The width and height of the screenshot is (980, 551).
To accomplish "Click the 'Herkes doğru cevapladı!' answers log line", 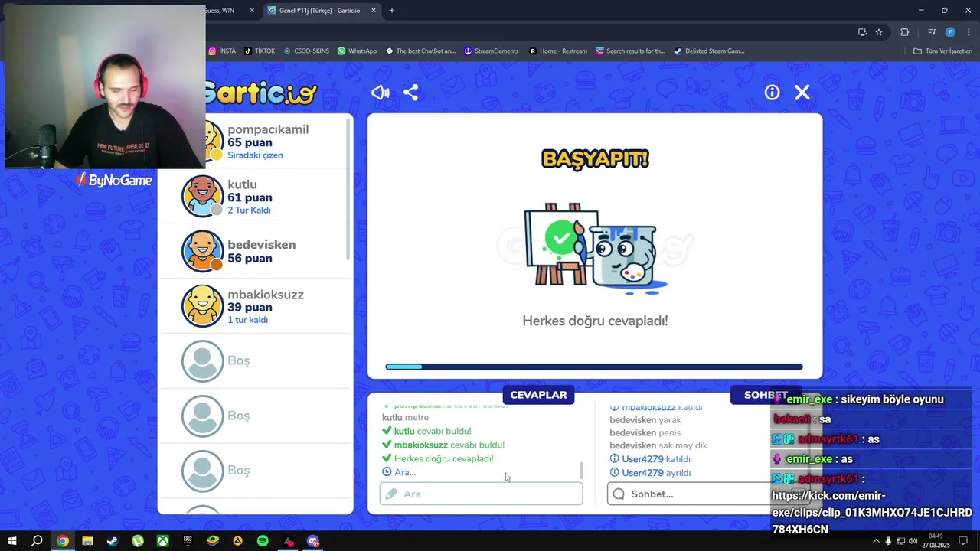I will tap(438, 458).
